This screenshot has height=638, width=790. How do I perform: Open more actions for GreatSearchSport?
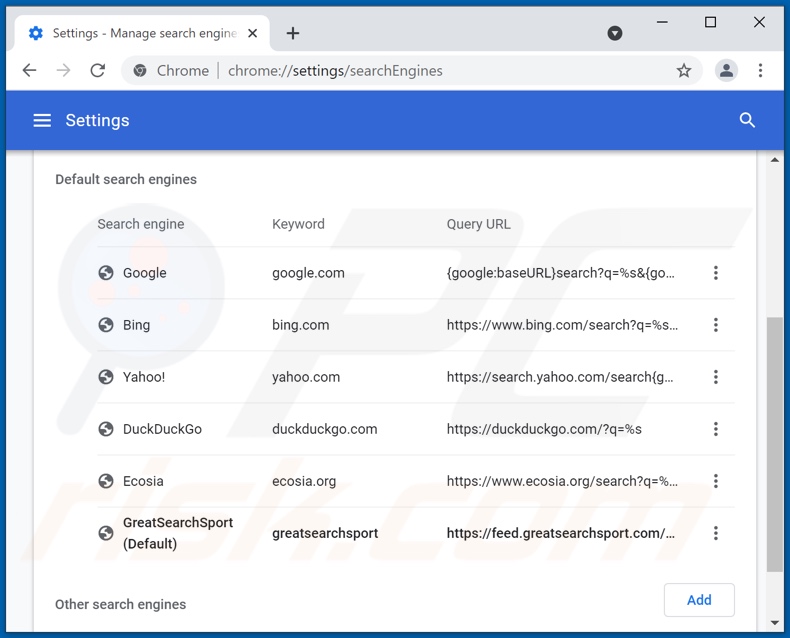[x=715, y=533]
